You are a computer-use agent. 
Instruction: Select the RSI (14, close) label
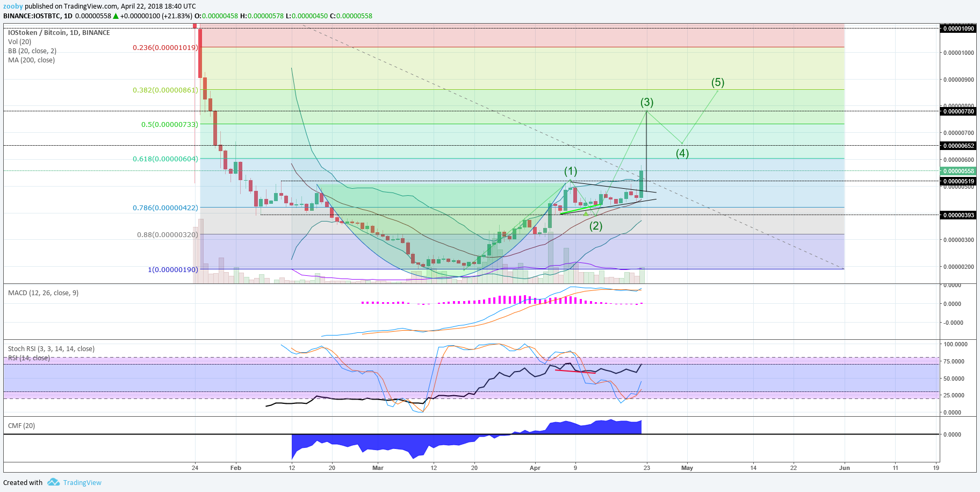pos(29,358)
